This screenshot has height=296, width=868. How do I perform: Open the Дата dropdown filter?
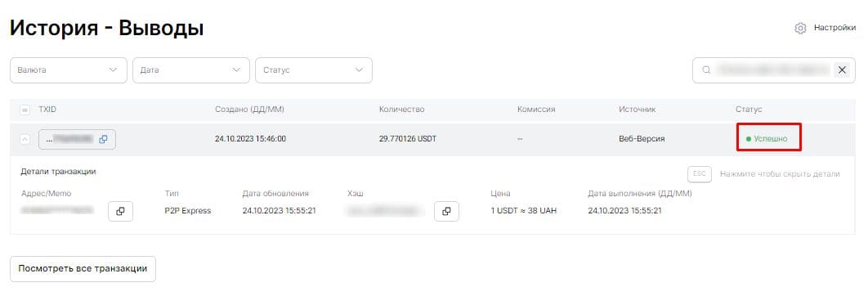[x=191, y=70]
